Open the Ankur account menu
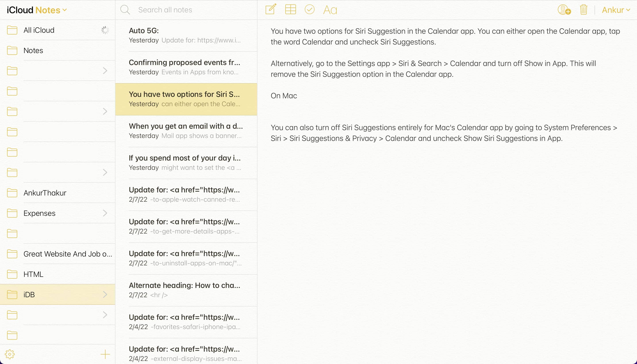637x364 pixels. (615, 10)
